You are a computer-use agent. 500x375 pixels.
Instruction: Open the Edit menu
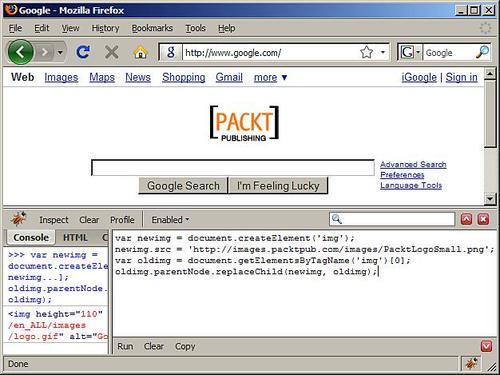tap(42, 28)
